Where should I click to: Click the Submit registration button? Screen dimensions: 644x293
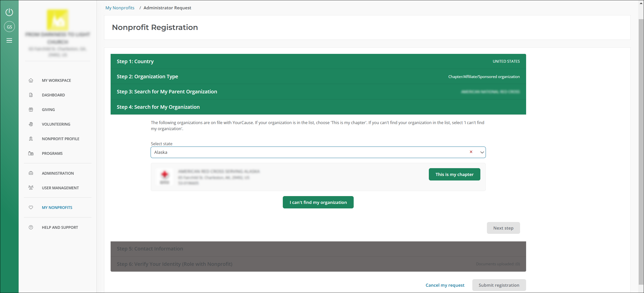499,285
